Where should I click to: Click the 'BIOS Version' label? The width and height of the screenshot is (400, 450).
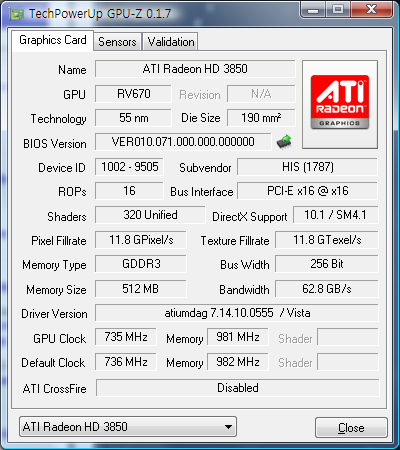(x=55, y=144)
